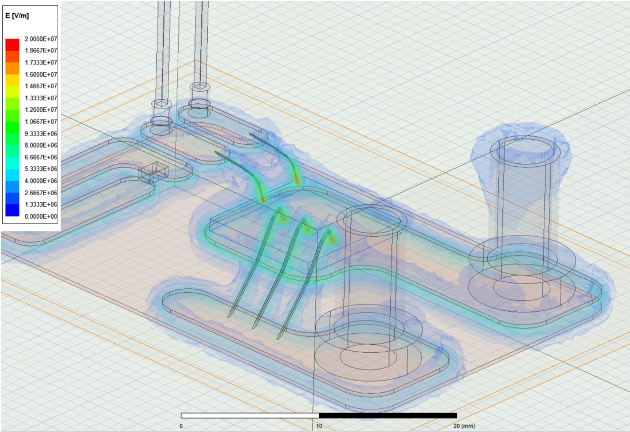Click the 2.0000E+07 maximum legend value
This screenshot has height=432, width=630.
[41, 39]
